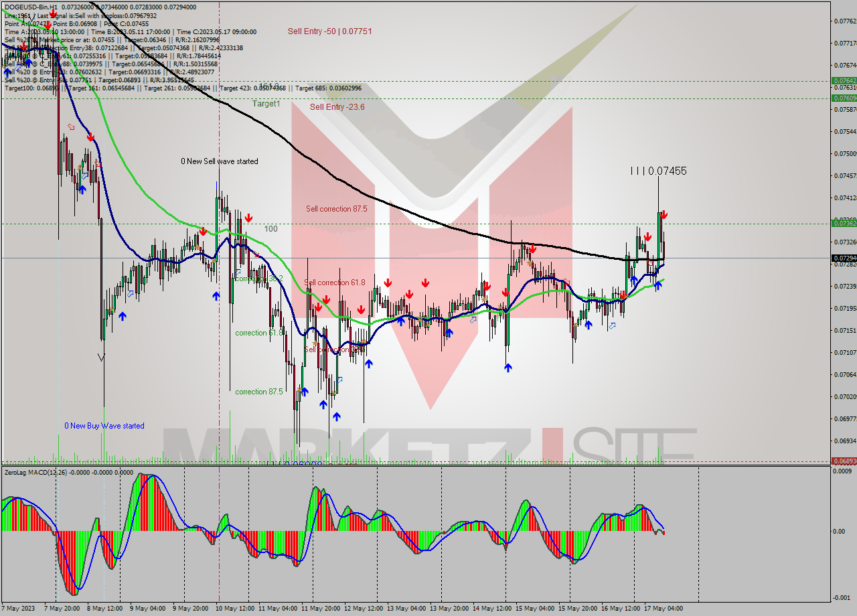
Task: Click the '15 May 04:00' time label
Action: [535, 609]
